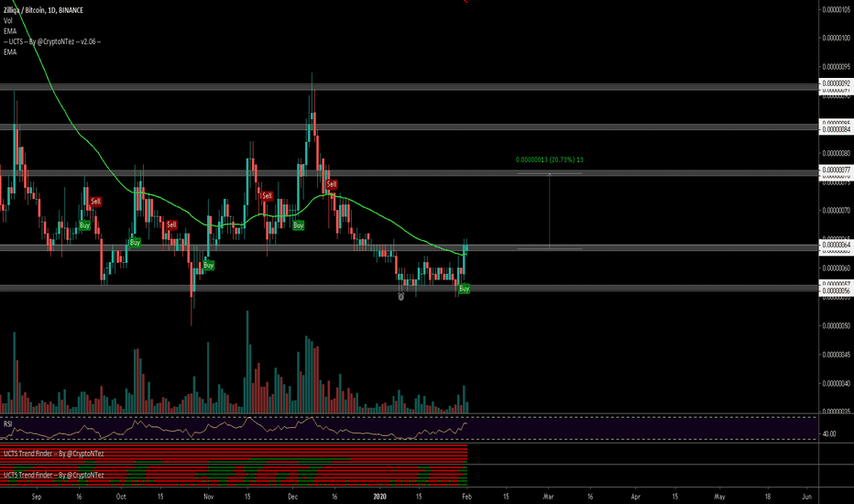Click the Zilliqa / Bitcoin chart title
Image resolution: width=854 pixels, height=504 pixels.
click(44, 10)
